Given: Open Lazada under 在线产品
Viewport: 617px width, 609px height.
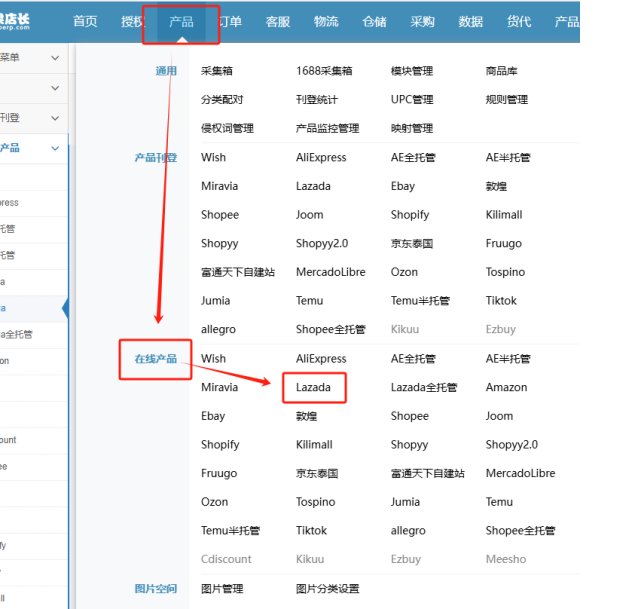Looking at the screenshot, I should 313,388.
